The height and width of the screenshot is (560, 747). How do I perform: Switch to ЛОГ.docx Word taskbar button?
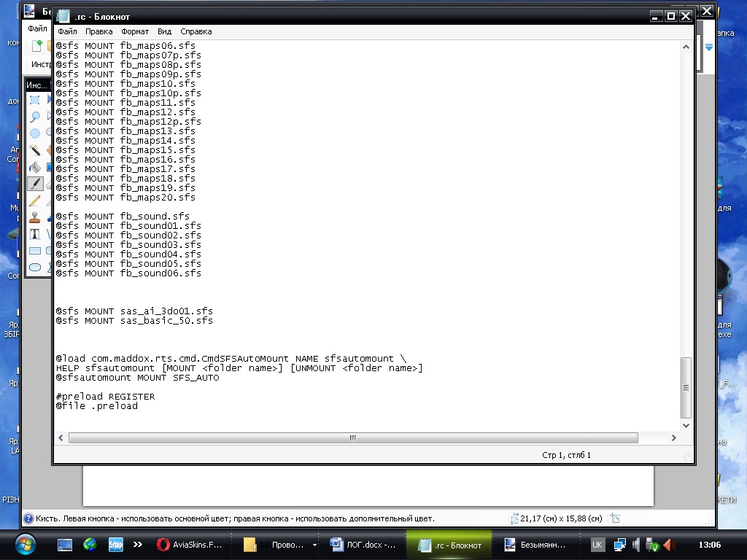point(363,545)
